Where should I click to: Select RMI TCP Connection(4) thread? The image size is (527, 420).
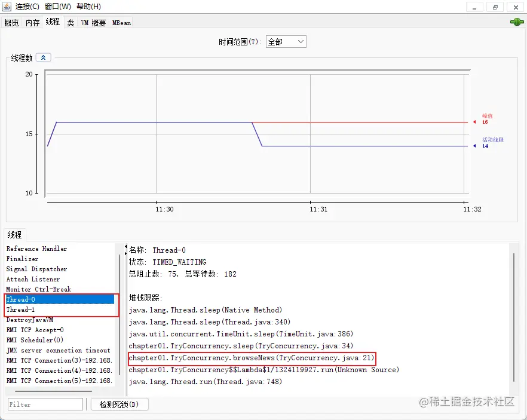click(60, 370)
